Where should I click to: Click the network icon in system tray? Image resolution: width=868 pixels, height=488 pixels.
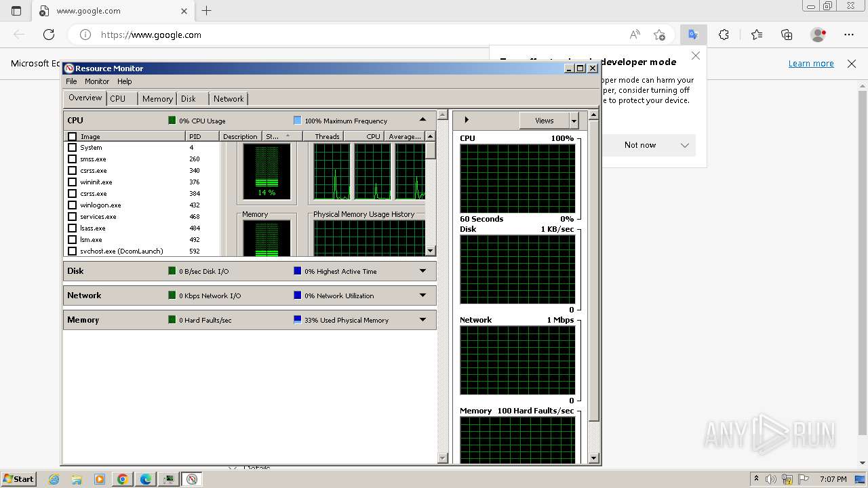[788, 479]
